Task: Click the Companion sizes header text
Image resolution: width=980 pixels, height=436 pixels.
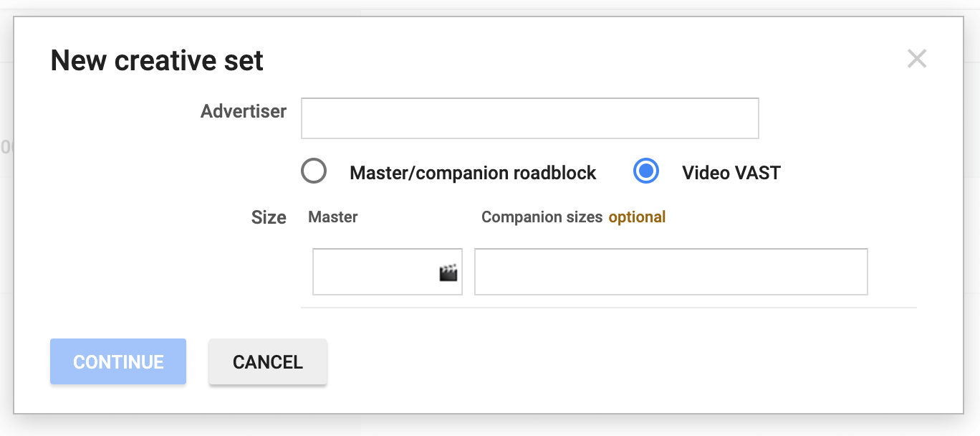Action: pyautogui.click(x=542, y=217)
